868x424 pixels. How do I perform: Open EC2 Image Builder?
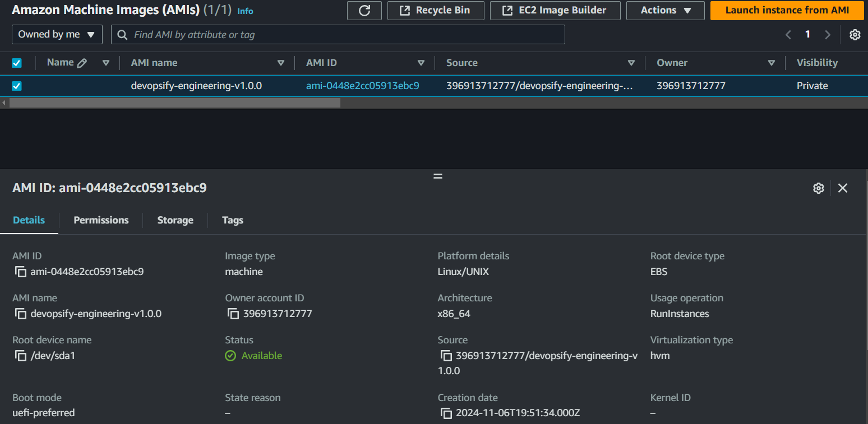[x=555, y=11]
